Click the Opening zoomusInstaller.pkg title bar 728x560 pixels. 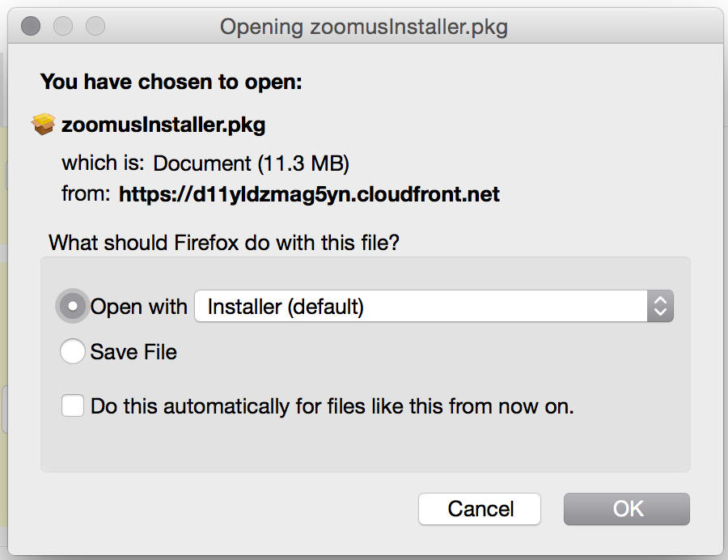364,26
